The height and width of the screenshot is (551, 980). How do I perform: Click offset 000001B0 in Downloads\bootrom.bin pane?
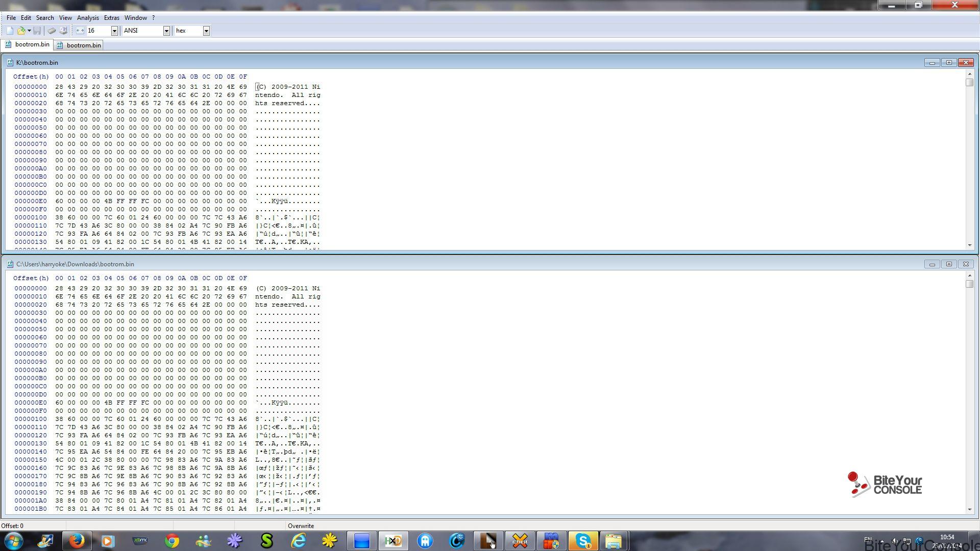point(31,509)
